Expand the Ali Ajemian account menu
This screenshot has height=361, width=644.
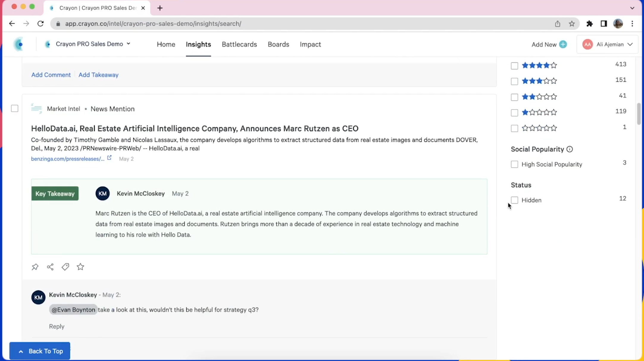(607, 44)
